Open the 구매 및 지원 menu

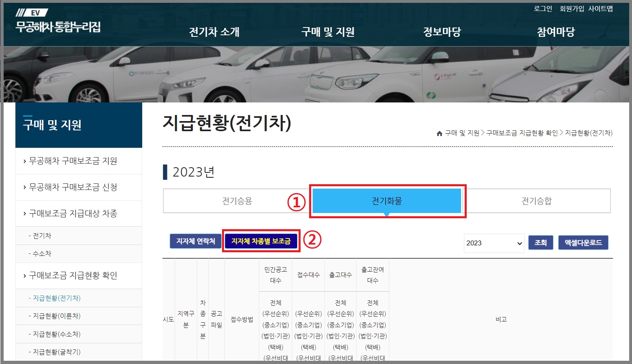point(328,32)
